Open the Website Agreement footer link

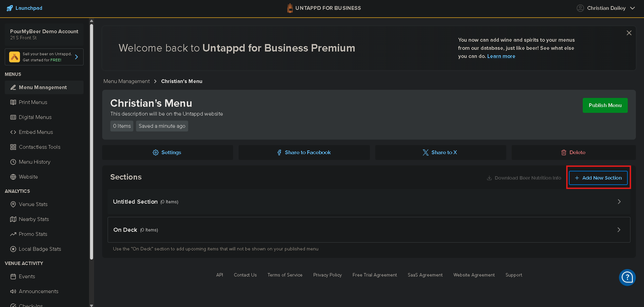[x=474, y=275]
